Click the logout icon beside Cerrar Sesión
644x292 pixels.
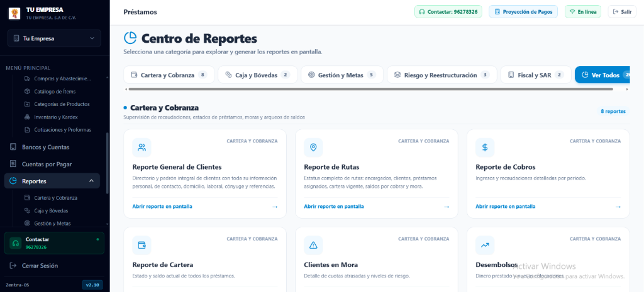click(x=13, y=266)
